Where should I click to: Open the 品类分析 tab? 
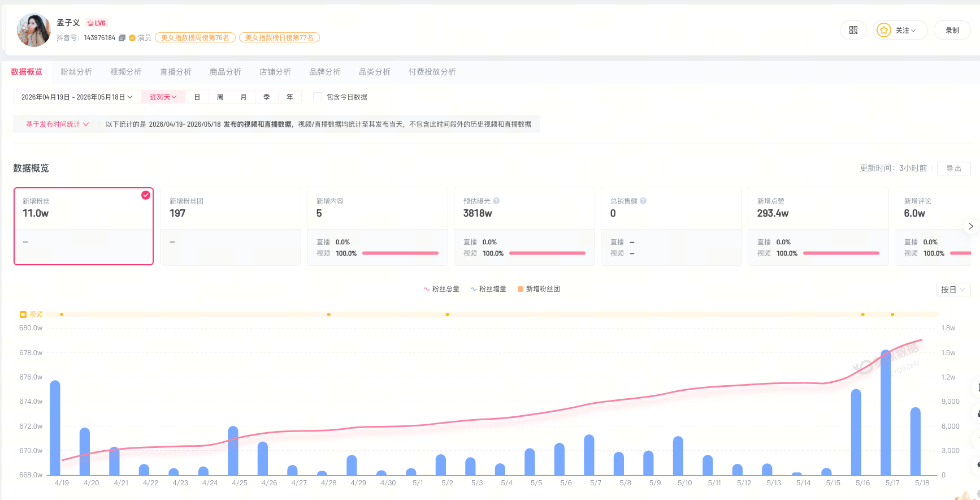pos(375,72)
